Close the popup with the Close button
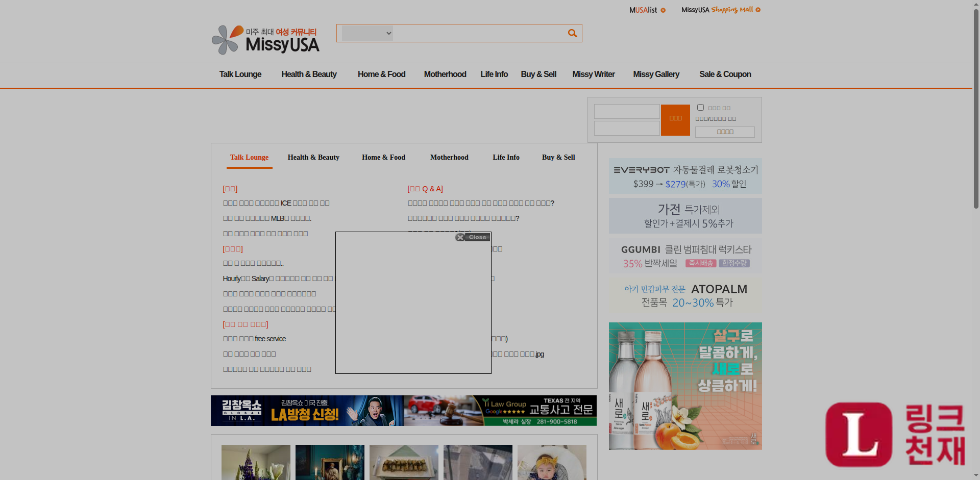 click(473, 237)
